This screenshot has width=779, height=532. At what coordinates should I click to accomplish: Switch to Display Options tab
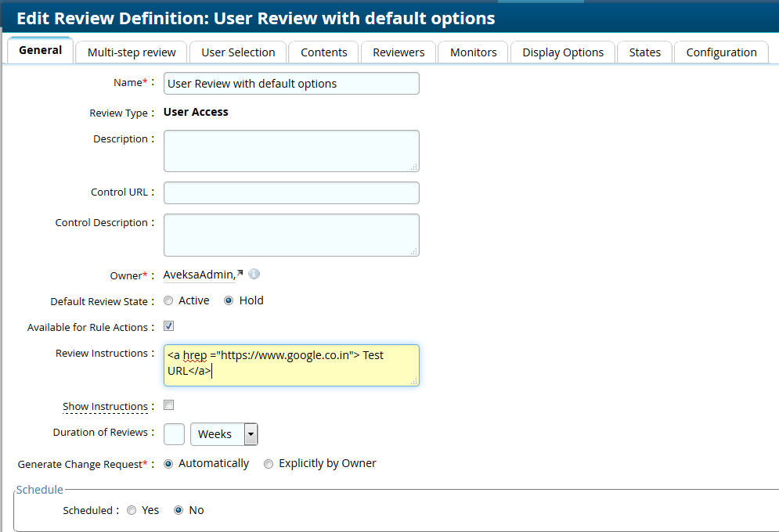562,52
